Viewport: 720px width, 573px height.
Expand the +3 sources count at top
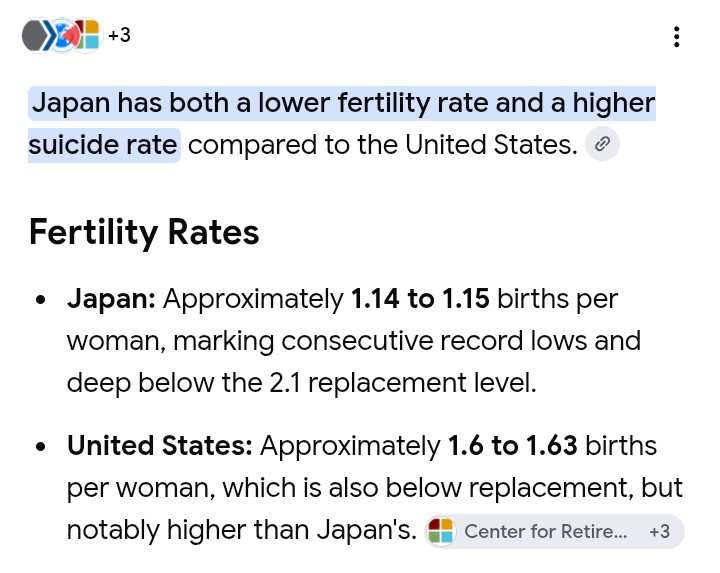[119, 35]
